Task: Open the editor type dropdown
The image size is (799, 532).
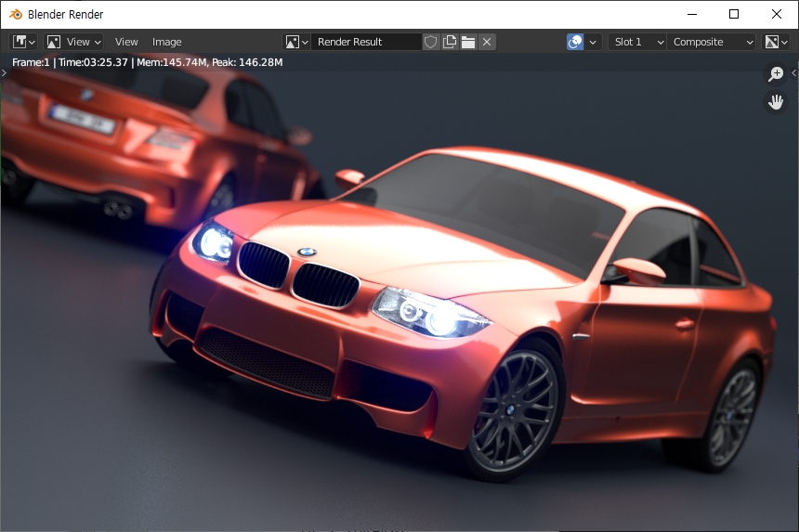Action: pos(23,42)
